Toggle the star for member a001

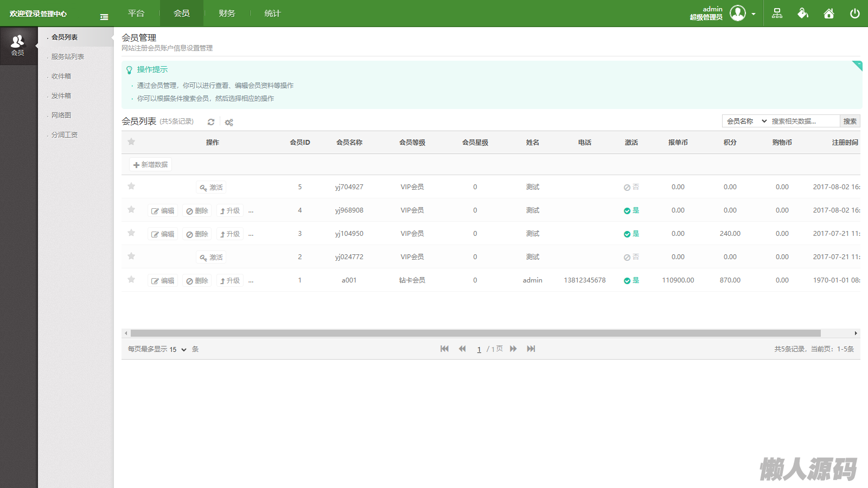[131, 280]
